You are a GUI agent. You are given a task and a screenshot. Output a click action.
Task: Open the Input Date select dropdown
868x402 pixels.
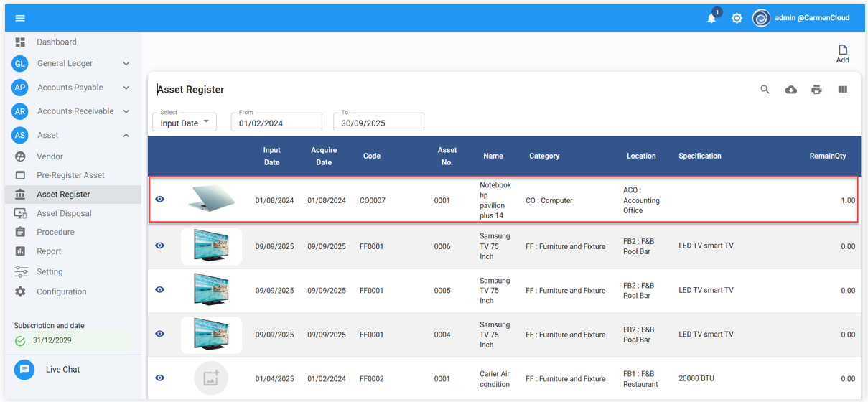(185, 123)
